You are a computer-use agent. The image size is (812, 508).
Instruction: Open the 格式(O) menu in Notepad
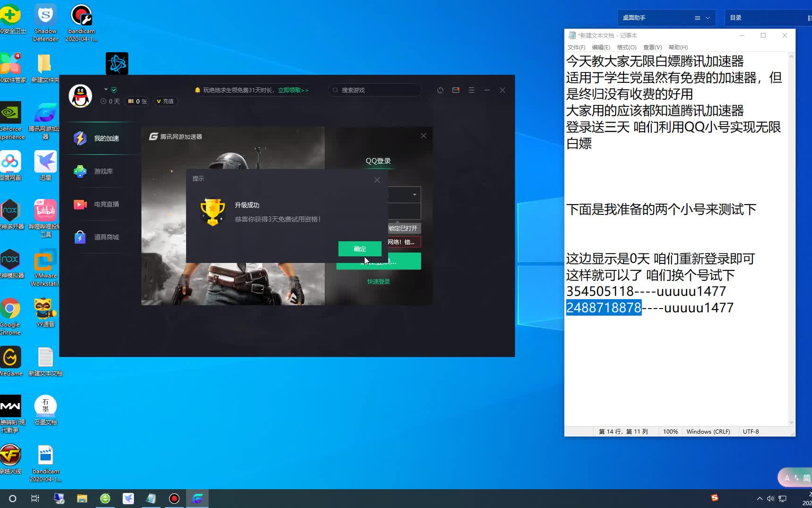coord(626,48)
